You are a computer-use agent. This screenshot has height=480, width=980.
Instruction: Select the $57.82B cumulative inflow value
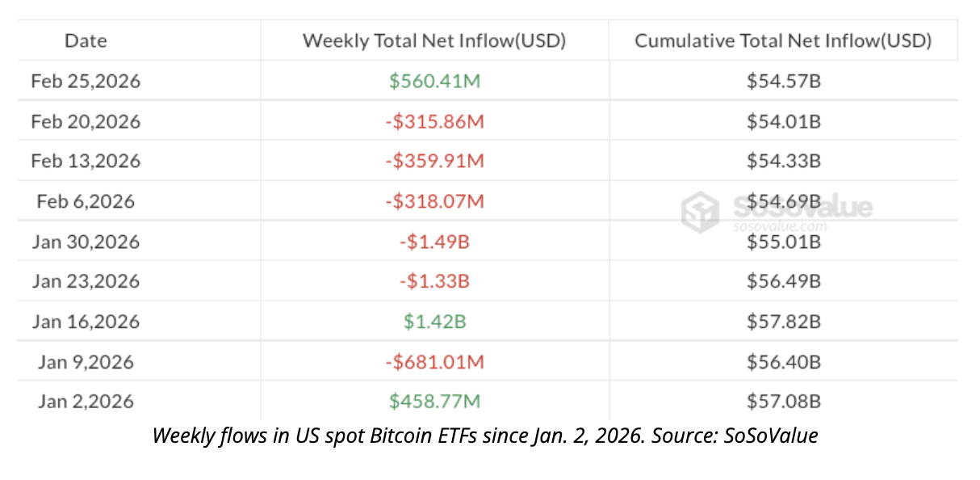pyautogui.click(x=783, y=322)
